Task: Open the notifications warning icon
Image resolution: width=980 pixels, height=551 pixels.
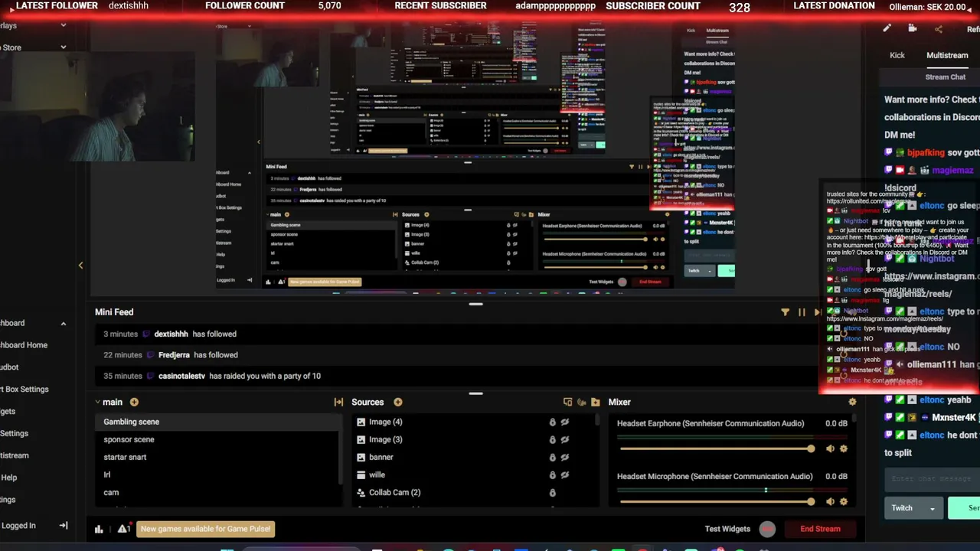Action: click(x=124, y=529)
